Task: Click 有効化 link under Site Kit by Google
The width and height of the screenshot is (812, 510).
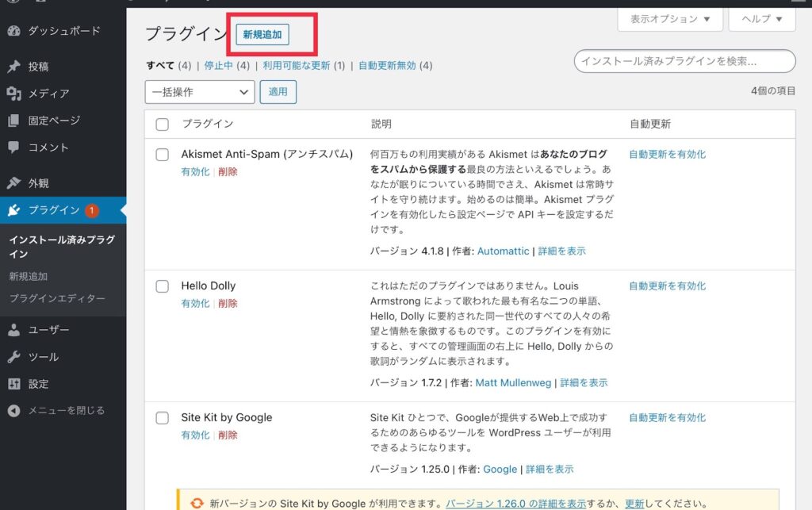Action: (195, 435)
